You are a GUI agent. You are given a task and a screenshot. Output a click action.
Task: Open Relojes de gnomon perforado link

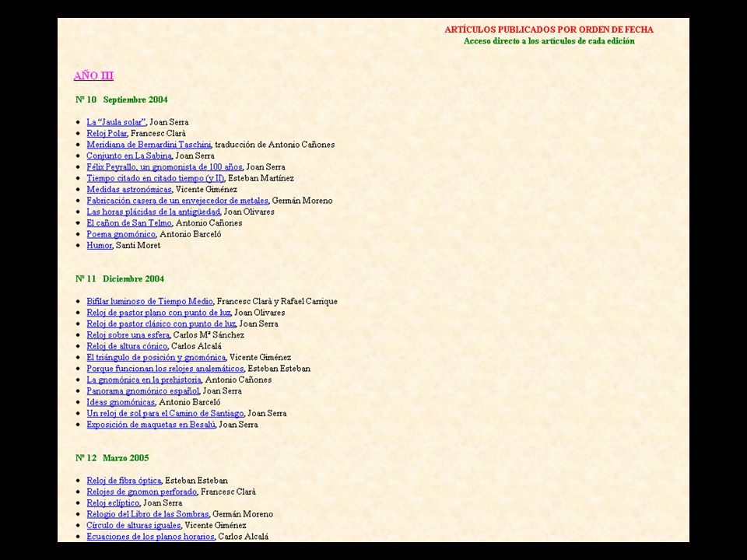142,492
